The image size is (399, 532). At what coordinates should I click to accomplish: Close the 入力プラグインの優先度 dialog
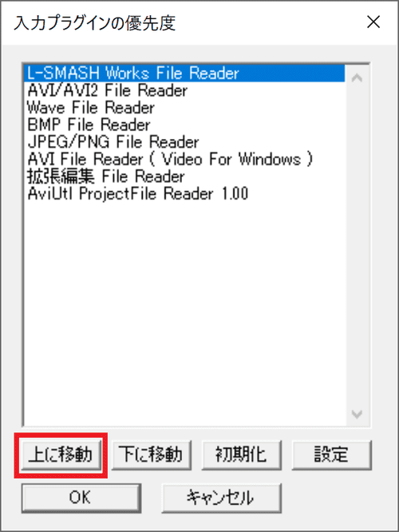(373, 22)
